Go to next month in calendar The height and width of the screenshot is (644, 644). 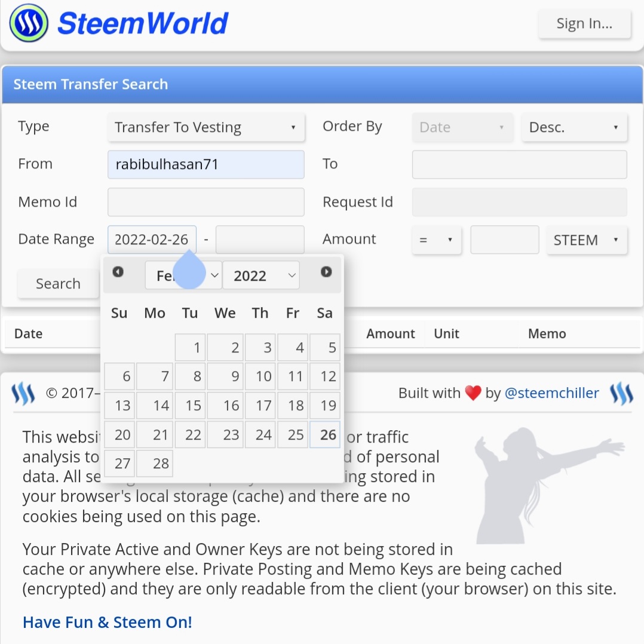(326, 272)
